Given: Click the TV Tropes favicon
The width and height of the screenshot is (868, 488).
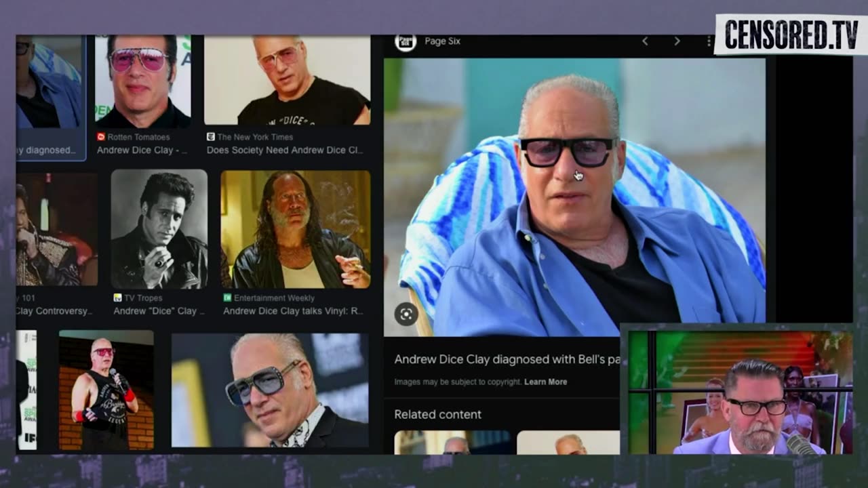Looking at the screenshot, I should tap(117, 298).
